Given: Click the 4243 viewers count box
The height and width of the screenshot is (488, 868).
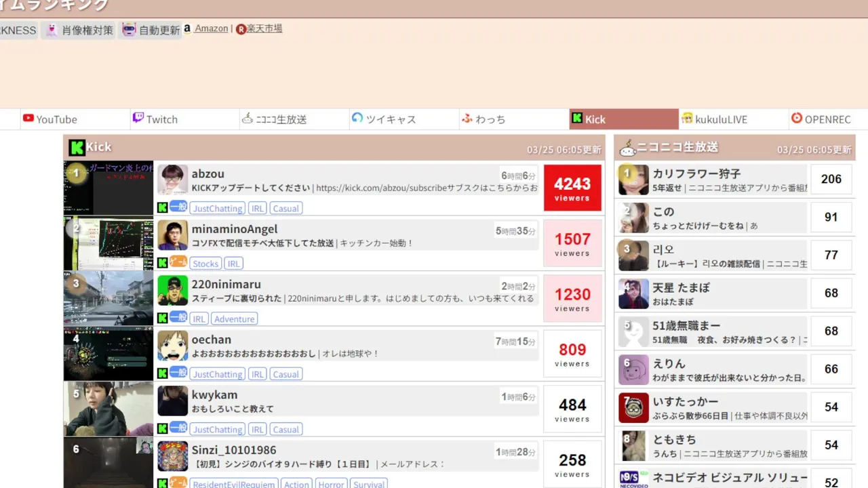Looking at the screenshot, I should 572,188.
